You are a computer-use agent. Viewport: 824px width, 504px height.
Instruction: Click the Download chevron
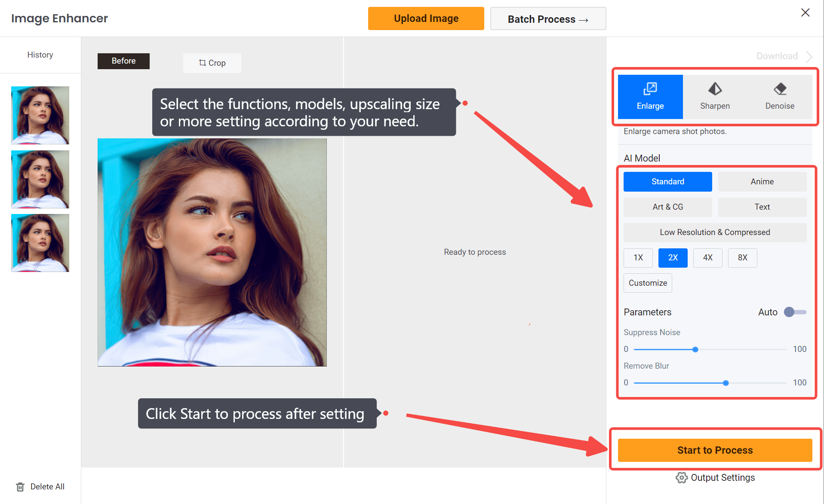[x=809, y=56]
